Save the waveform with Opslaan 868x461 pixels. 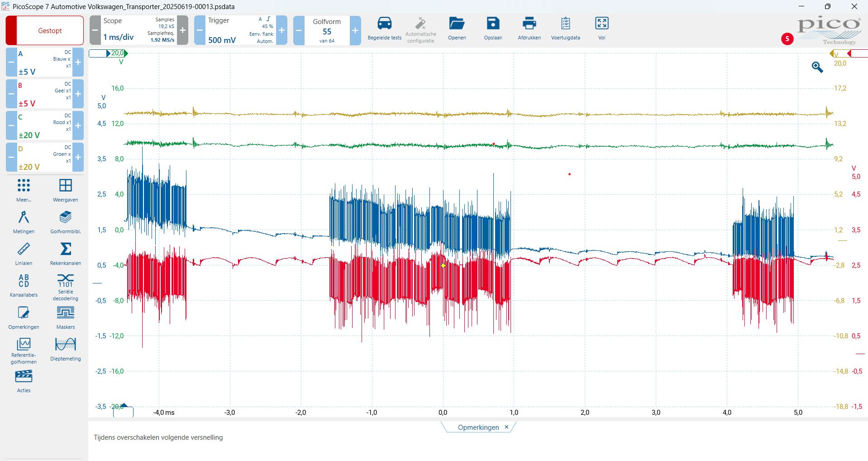tap(493, 24)
